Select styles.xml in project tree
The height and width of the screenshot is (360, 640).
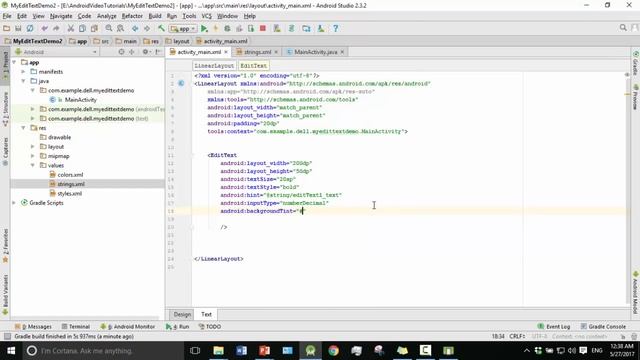tap(69, 193)
